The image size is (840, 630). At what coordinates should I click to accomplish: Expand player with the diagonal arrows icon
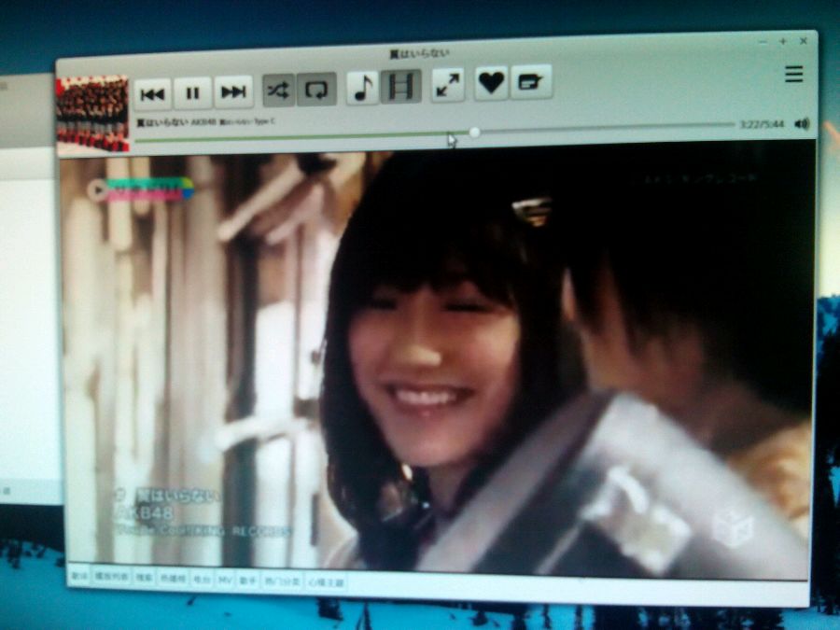click(448, 85)
